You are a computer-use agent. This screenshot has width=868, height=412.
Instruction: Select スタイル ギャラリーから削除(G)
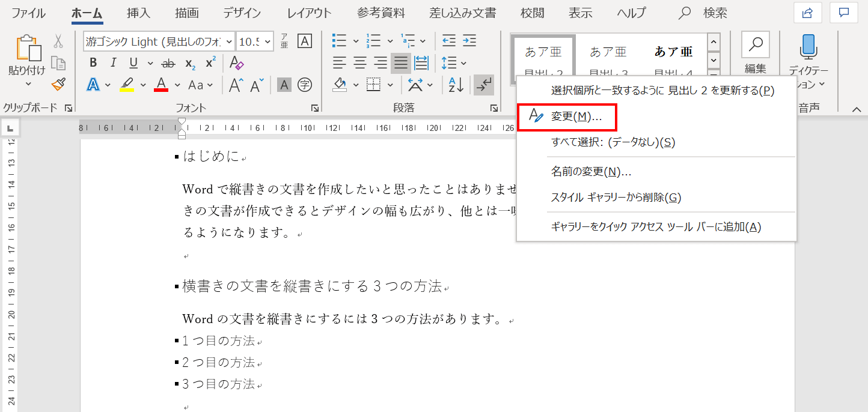click(656, 197)
